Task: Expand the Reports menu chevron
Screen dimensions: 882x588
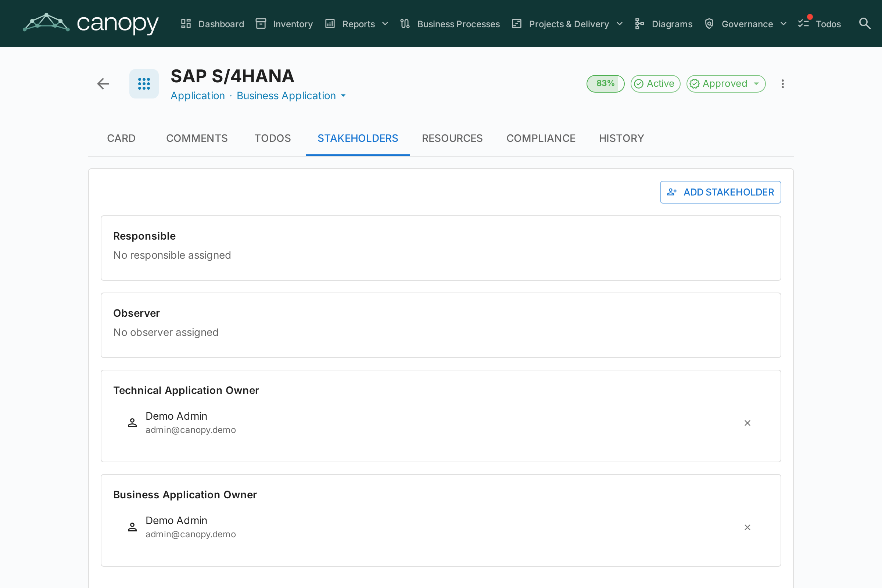Action: (x=385, y=24)
